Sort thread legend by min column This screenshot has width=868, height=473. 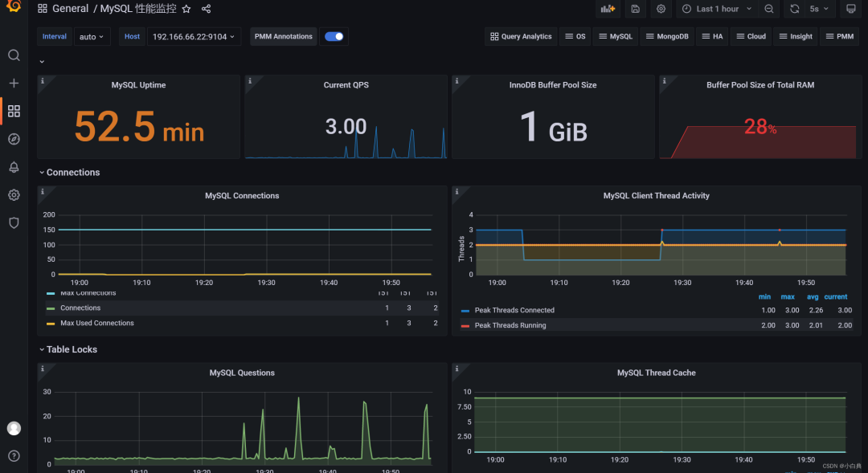click(x=764, y=297)
